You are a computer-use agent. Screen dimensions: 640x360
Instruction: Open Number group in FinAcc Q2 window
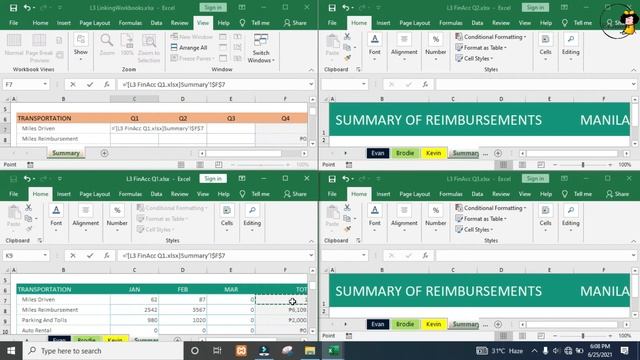[x=436, y=47]
